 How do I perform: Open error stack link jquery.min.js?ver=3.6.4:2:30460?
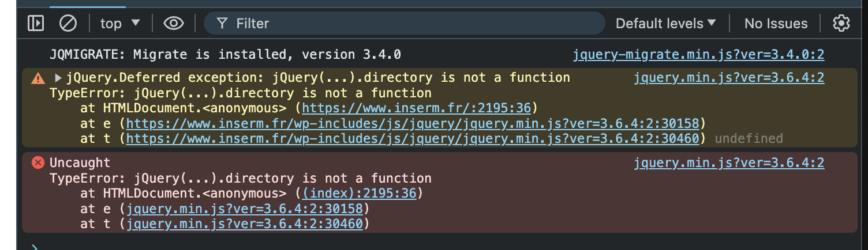245,224
